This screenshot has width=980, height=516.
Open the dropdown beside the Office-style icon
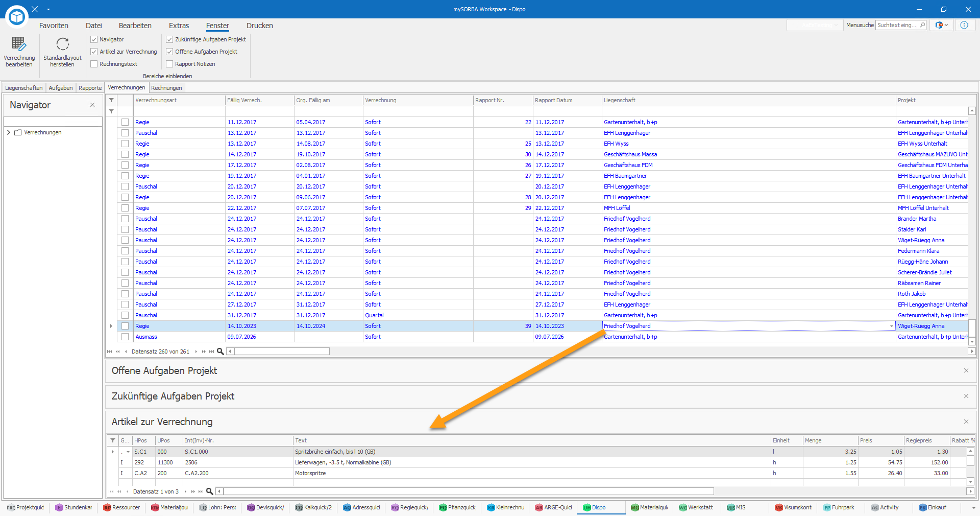pos(946,25)
